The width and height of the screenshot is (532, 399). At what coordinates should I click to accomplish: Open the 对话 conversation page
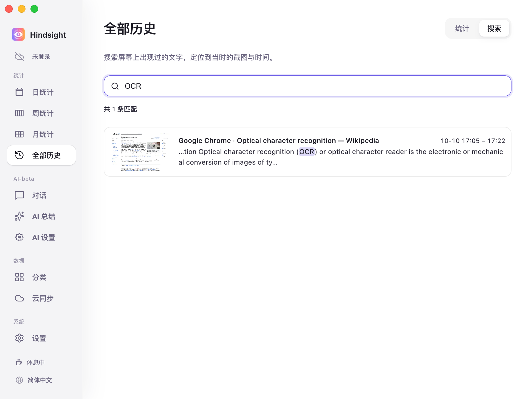pos(41,195)
